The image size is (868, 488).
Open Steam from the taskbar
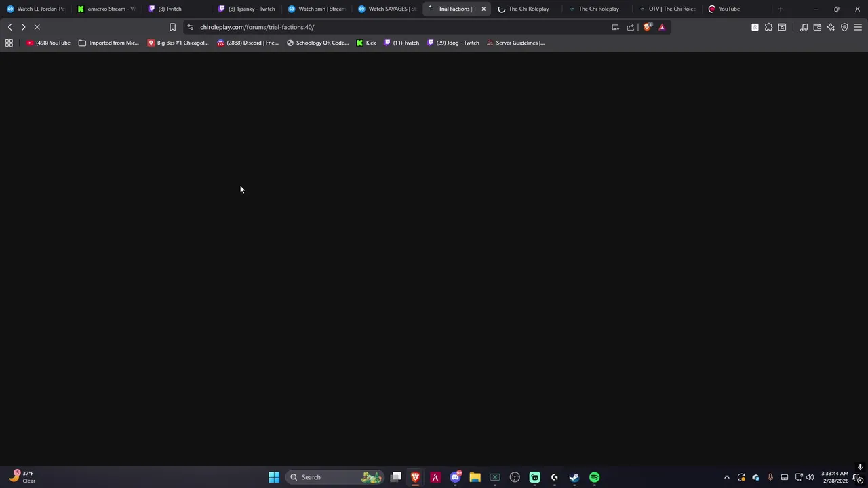click(574, 477)
